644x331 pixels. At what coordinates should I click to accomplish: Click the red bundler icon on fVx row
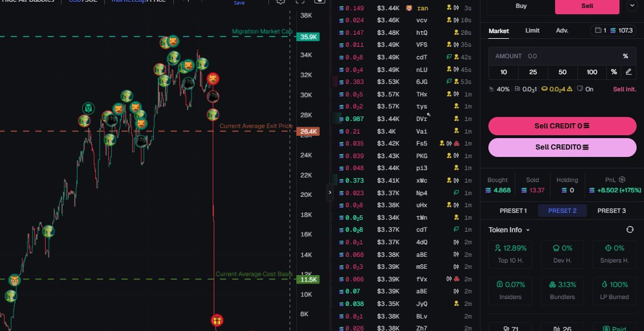click(456, 279)
